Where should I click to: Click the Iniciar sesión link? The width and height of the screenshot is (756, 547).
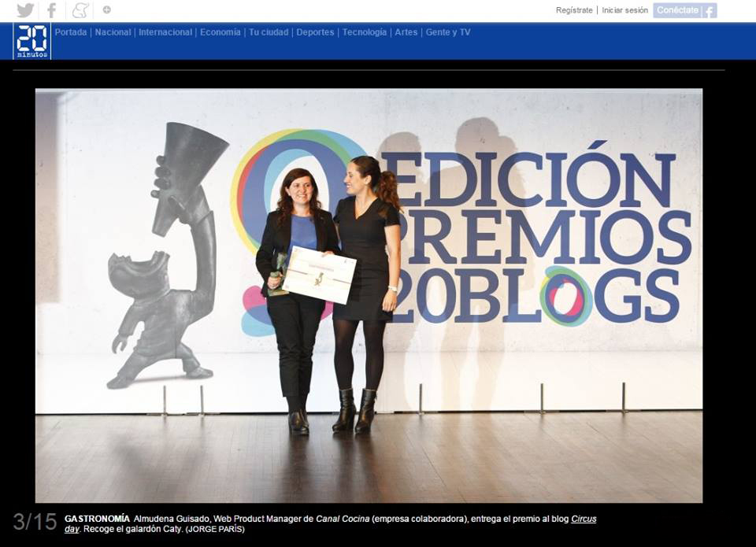(x=624, y=10)
